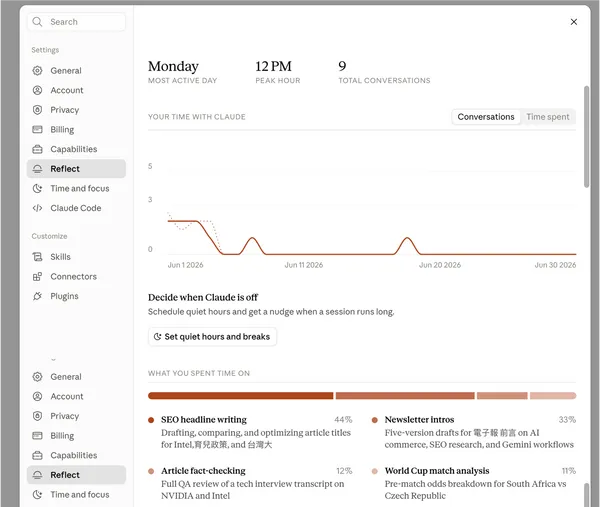Click the second bar segment for Newsletter intros

(x=405, y=396)
